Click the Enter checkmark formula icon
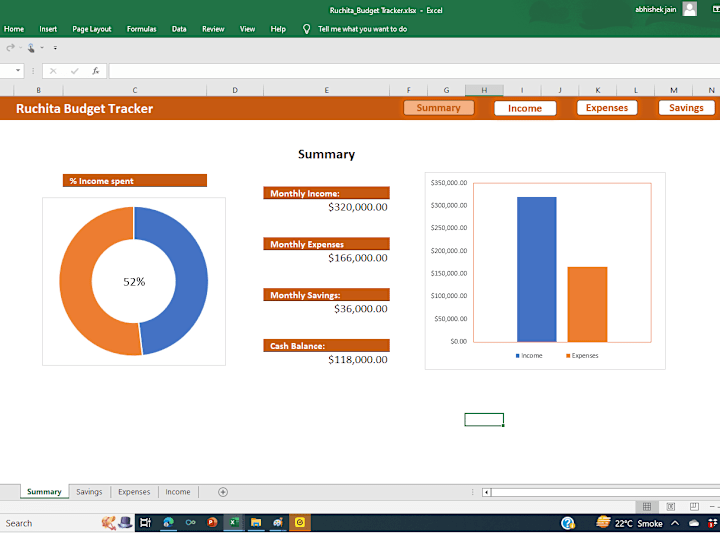Image resolution: width=720 pixels, height=540 pixels. click(74, 71)
